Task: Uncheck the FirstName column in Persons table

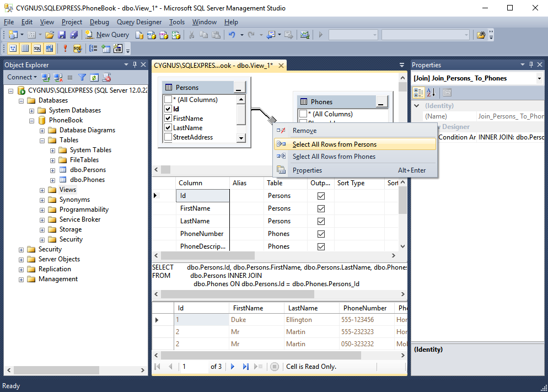Action: [x=168, y=119]
